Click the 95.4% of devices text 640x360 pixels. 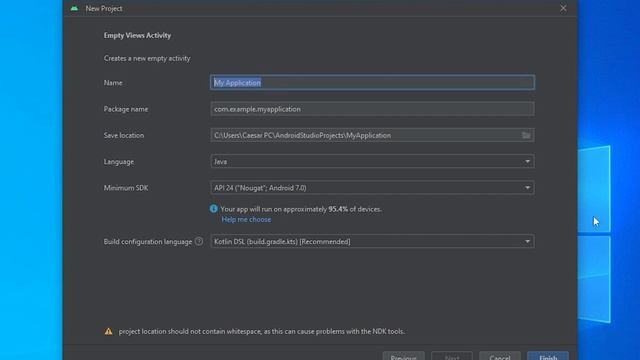pyautogui.click(x=355, y=209)
